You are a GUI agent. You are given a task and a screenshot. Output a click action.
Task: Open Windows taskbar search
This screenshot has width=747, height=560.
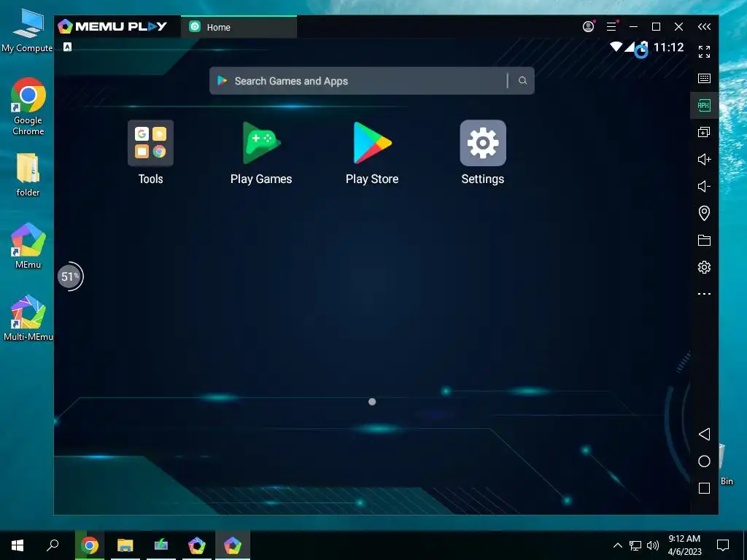tap(53, 545)
